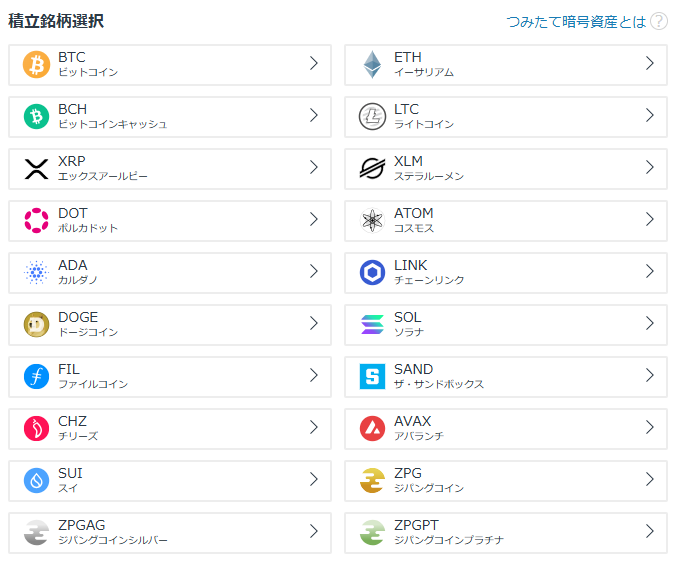Click the question mark help icon

(659, 21)
